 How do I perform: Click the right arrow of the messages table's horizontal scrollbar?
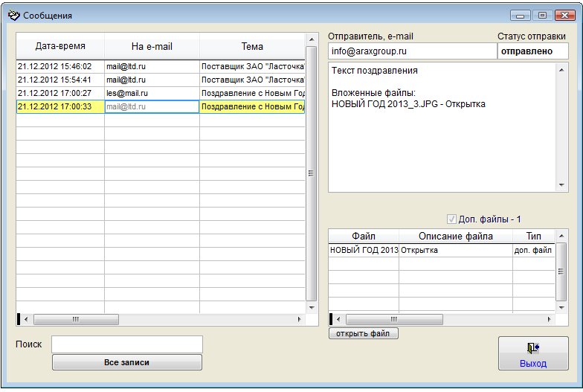pyautogui.click(x=299, y=319)
